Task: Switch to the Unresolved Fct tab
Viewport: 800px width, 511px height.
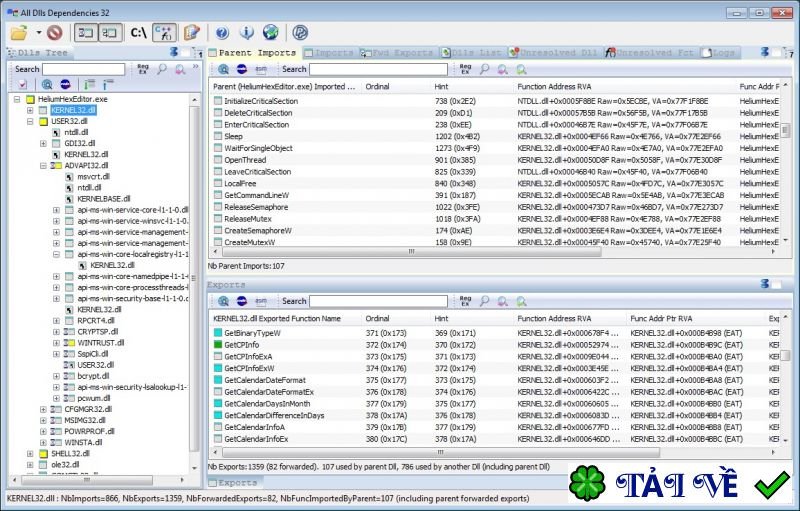Action: coord(650,53)
